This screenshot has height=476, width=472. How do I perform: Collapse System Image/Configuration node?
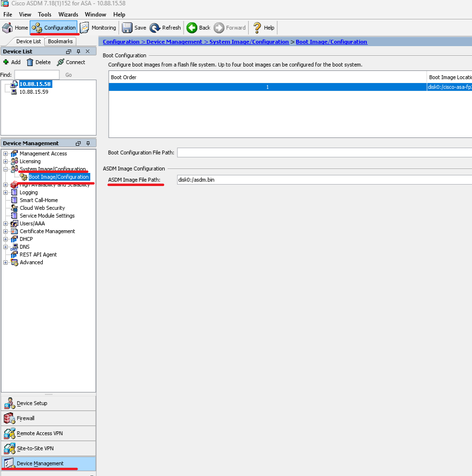pyautogui.click(x=5, y=169)
